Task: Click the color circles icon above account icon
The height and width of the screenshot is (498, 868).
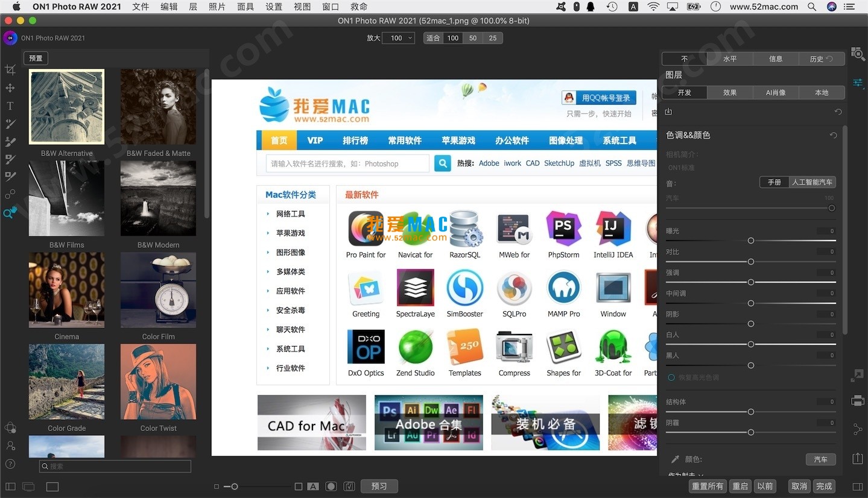Action: 10,427
